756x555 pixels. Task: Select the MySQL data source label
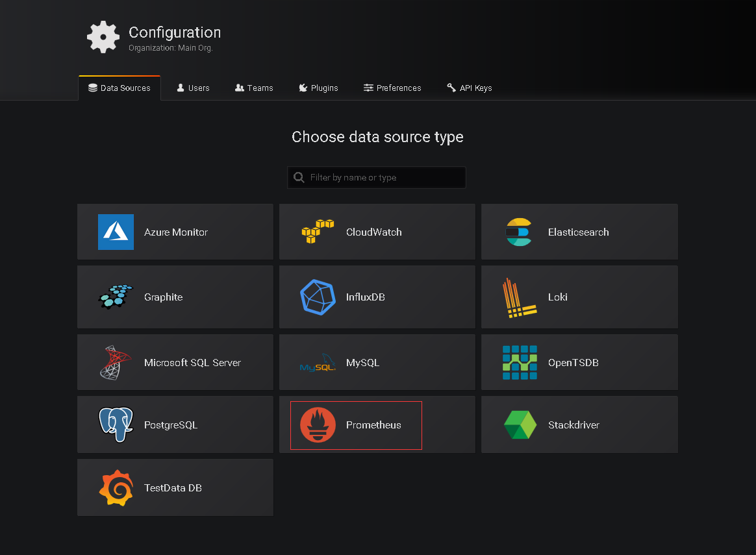tap(362, 363)
